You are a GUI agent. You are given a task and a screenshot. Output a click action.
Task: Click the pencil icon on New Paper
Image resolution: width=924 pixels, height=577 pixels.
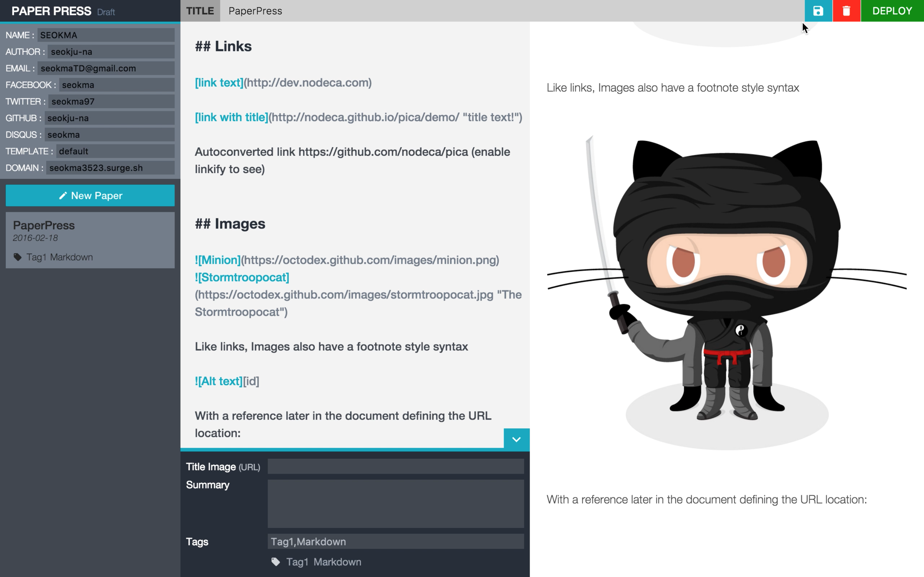[63, 196]
